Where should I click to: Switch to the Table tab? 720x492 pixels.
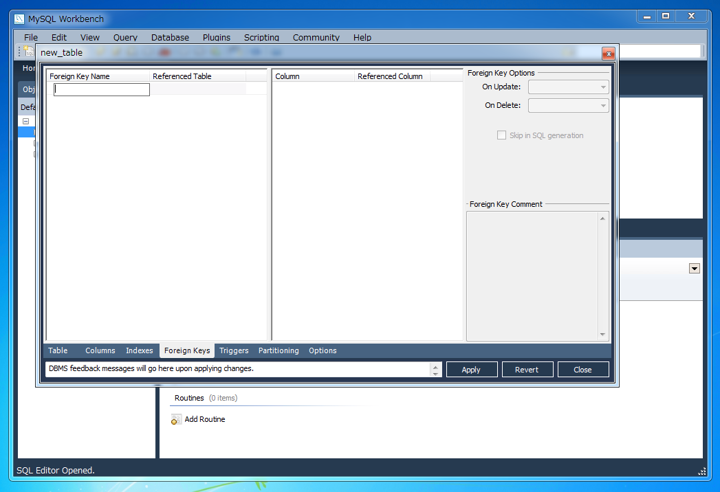[58, 351]
